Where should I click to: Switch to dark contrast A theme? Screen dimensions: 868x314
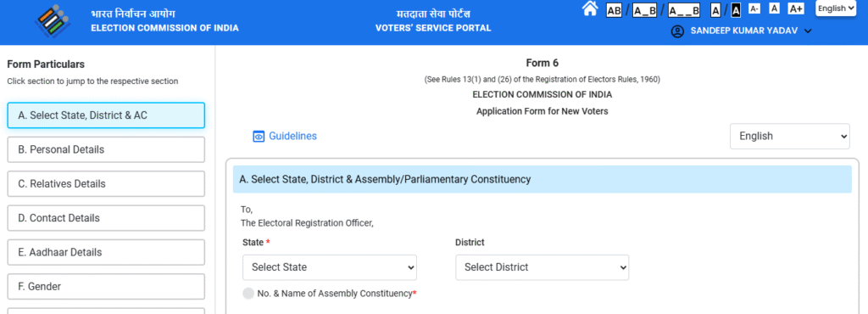[x=736, y=10]
